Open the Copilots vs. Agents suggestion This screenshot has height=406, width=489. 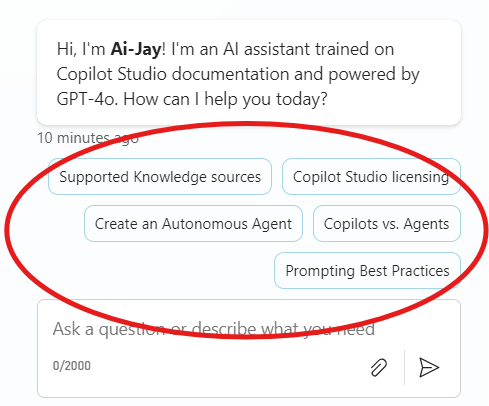coord(387,224)
